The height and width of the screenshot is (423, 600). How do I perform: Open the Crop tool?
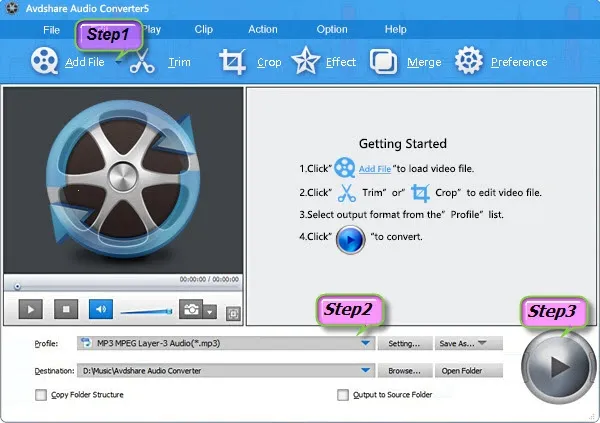click(x=233, y=62)
